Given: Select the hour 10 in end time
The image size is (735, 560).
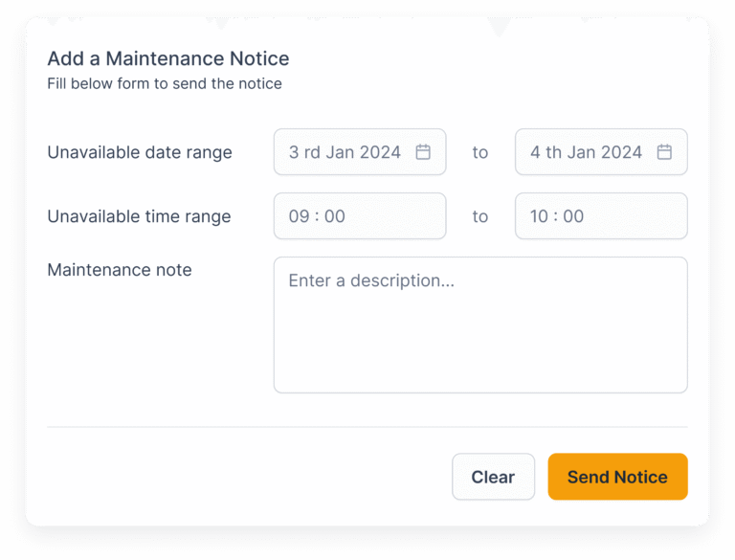Looking at the screenshot, I should [540, 216].
